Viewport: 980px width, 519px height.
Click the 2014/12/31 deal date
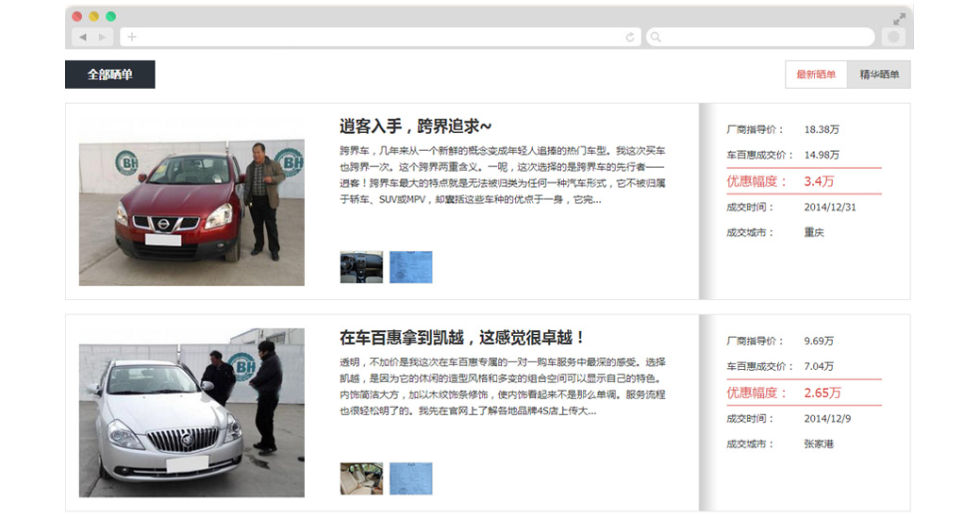(830, 207)
